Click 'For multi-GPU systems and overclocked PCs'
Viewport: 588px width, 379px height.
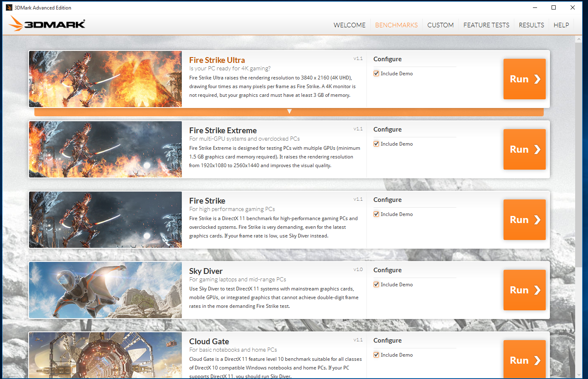click(244, 139)
